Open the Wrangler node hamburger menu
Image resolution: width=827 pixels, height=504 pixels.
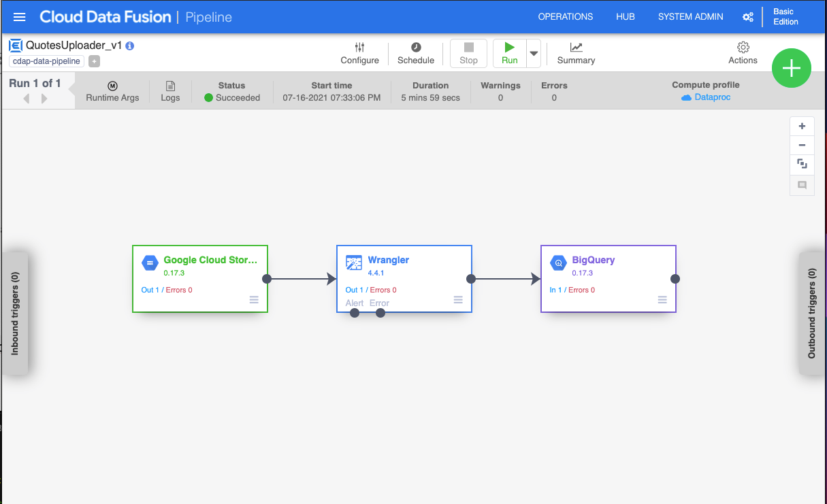click(458, 300)
